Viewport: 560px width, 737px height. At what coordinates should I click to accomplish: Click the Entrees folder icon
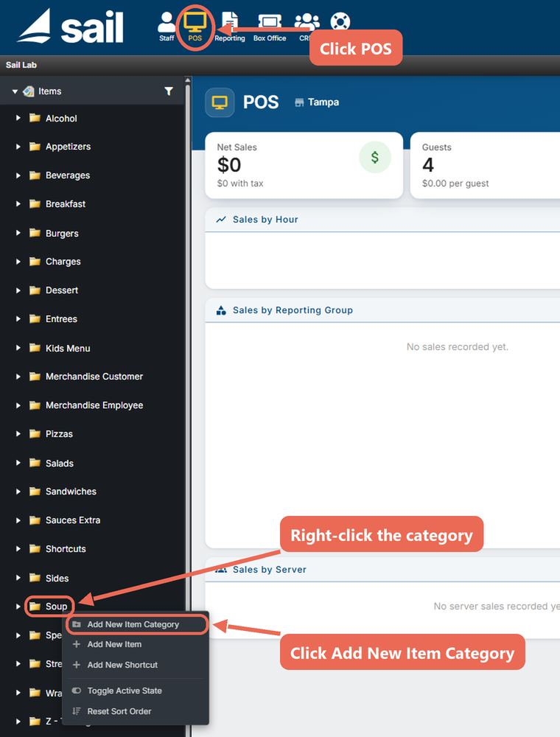pyautogui.click(x=35, y=318)
